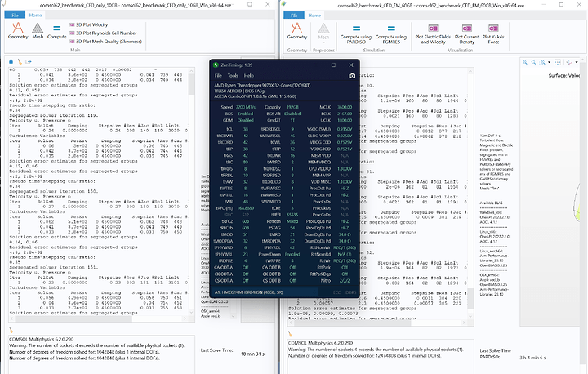Select Home tab in CFD_only window
The image size is (588, 374).
[36, 15]
